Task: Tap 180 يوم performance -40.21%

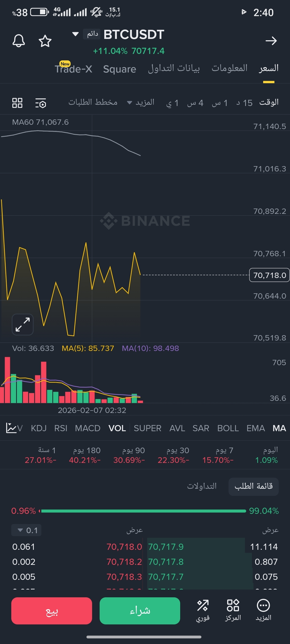Action: pyautogui.click(x=85, y=455)
